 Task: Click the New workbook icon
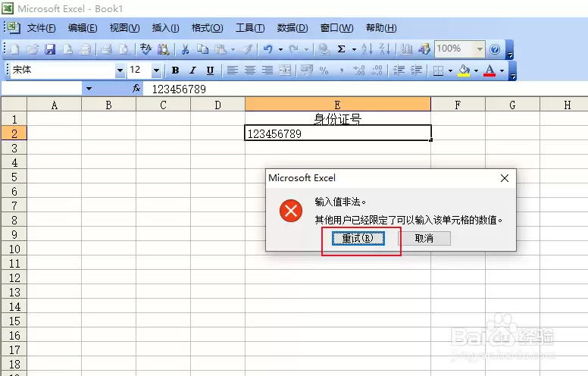15,49
